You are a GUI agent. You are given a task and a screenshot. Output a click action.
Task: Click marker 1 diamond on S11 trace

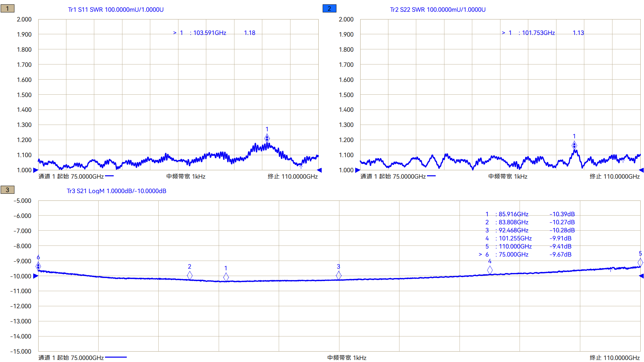point(267,138)
